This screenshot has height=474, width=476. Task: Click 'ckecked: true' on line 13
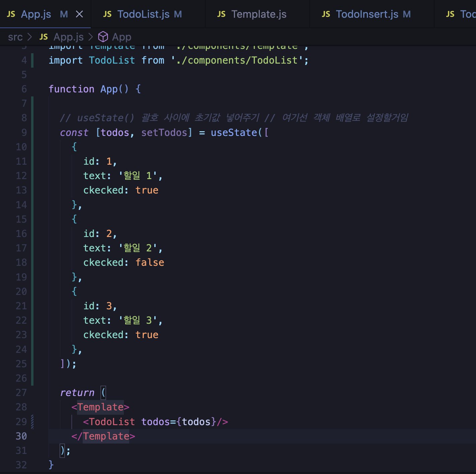[121, 190]
